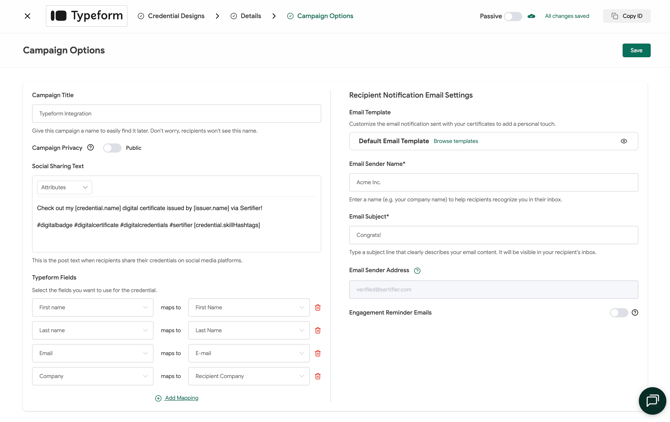Image resolution: width=670 pixels, height=422 pixels.
Task: Click the check icon next to Credential Designs
Action: click(x=141, y=16)
